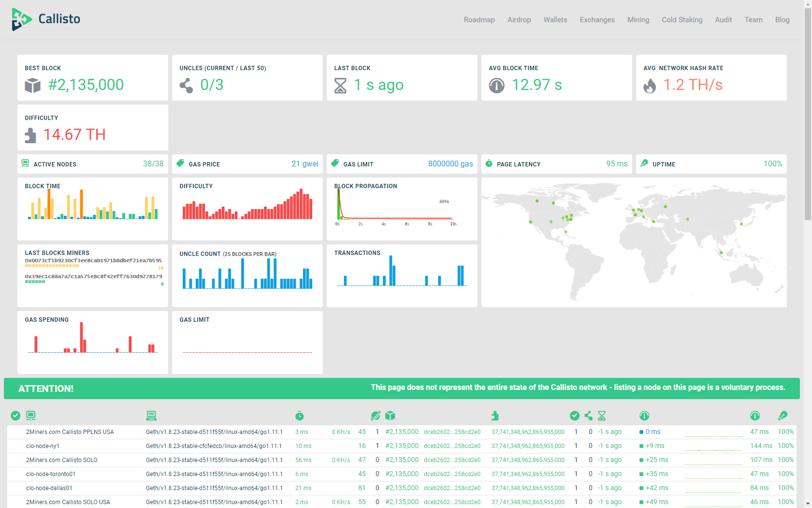The height and width of the screenshot is (508, 812).
Task: Click the Gas Spending chart
Action: click(93, 338)
